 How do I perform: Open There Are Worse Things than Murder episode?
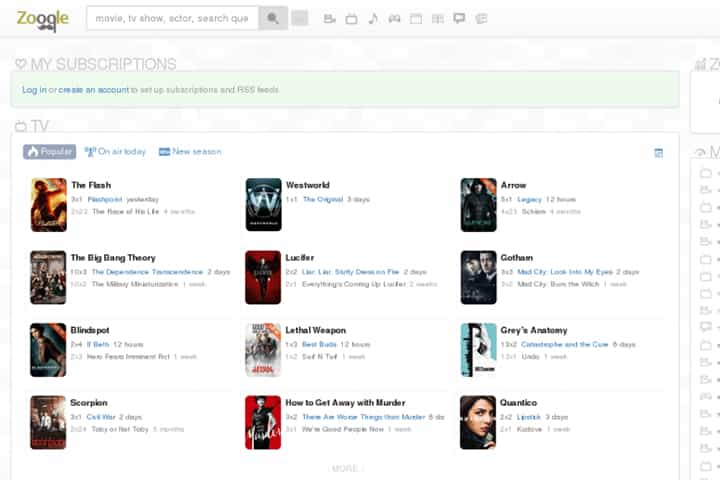point(364,417)
